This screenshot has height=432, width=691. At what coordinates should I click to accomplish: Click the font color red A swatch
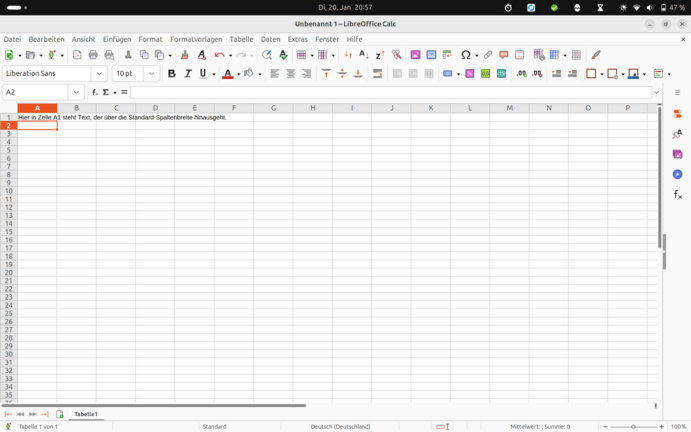[228, 74]
